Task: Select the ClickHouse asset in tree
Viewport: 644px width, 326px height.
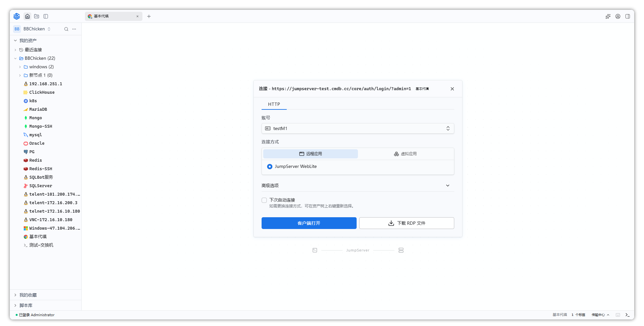Action: 42,92
